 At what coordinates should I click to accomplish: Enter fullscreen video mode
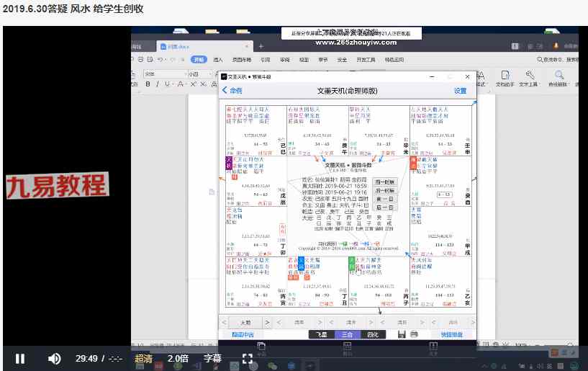click(247, 358)
